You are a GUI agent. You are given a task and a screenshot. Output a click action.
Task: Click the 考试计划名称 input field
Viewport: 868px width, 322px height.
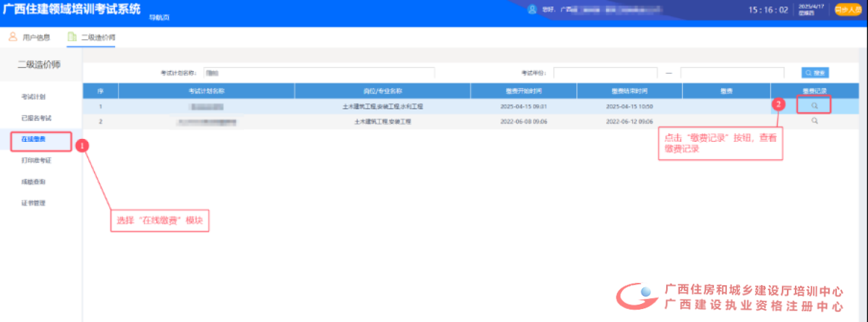318,73
